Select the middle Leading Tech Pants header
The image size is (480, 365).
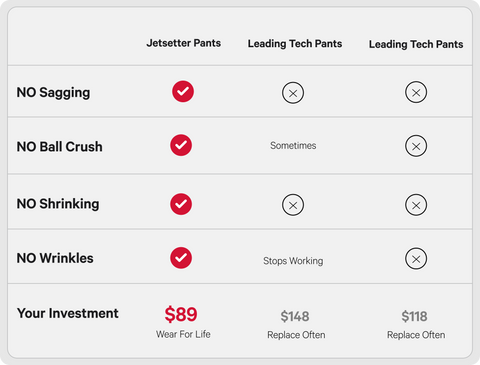pyautogui.click(x=295, y=44)
